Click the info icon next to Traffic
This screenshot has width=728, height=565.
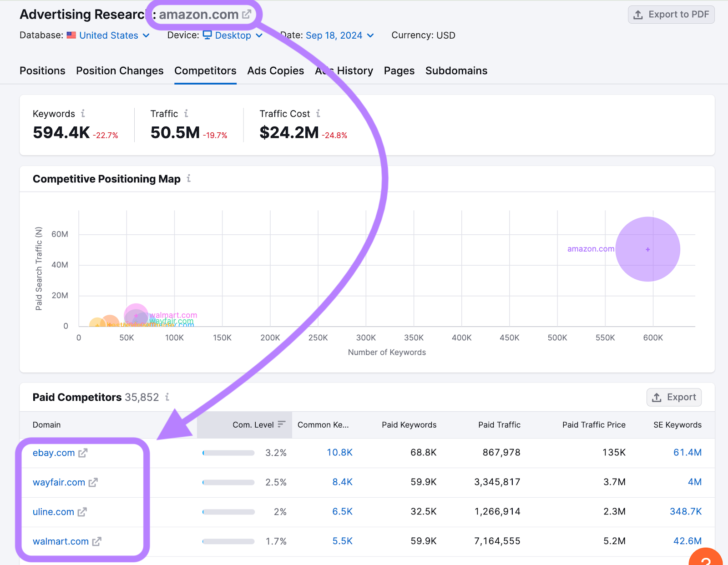tap(186, 113)
